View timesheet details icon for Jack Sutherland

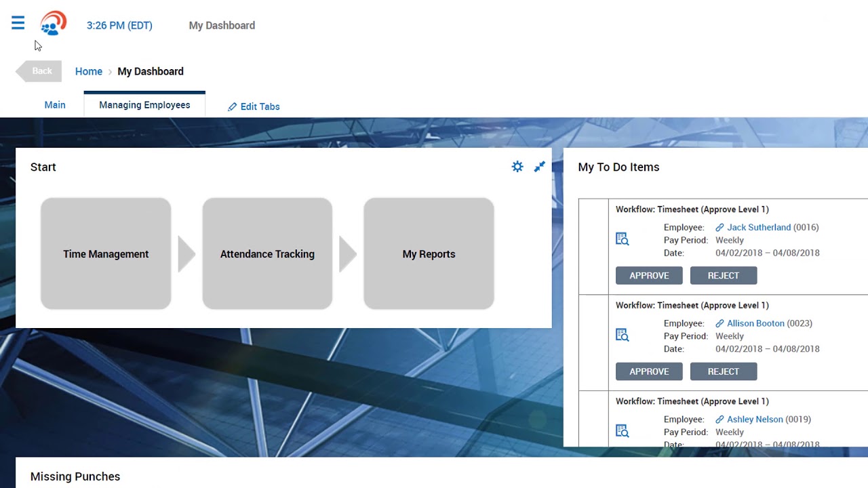622,239
